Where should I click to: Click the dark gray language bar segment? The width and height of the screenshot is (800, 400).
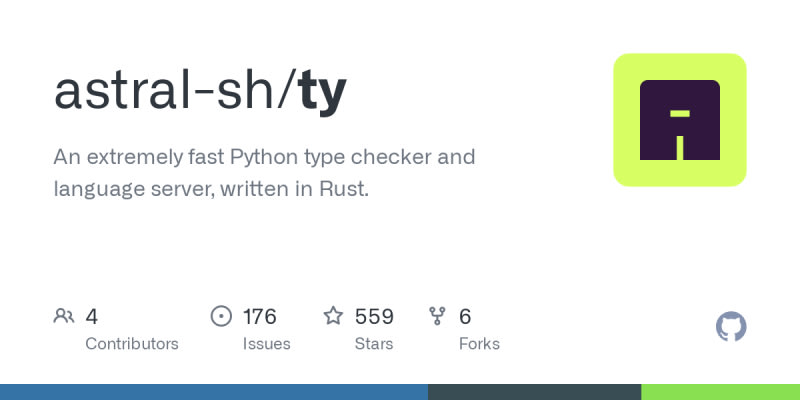(x=534, y=392)
